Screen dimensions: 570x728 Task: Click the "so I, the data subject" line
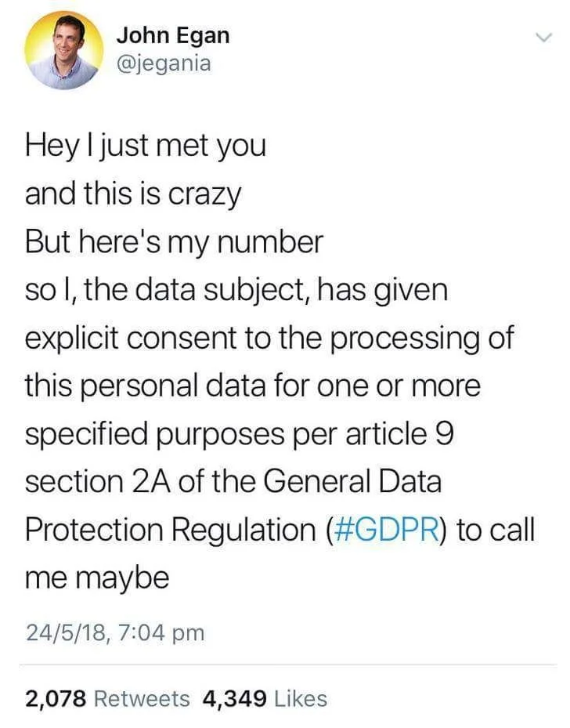pyautogui.click(x=236, y=290)
